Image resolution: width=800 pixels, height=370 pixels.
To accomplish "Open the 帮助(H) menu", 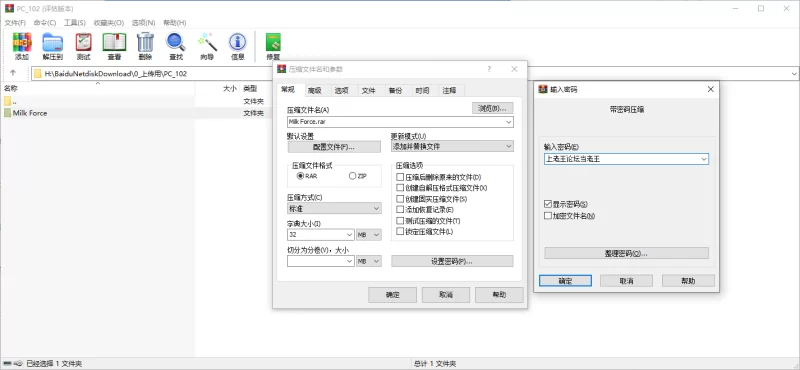I will 174,23.
